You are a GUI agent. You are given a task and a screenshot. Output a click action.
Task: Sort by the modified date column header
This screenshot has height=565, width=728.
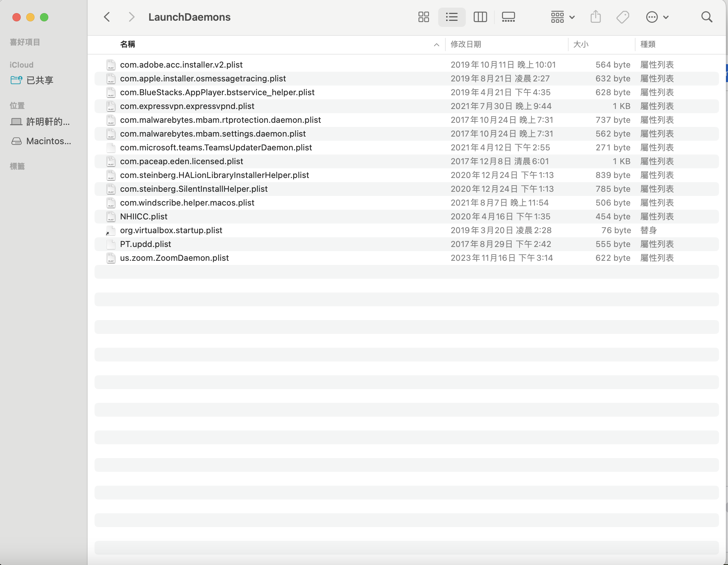[466, 44]
